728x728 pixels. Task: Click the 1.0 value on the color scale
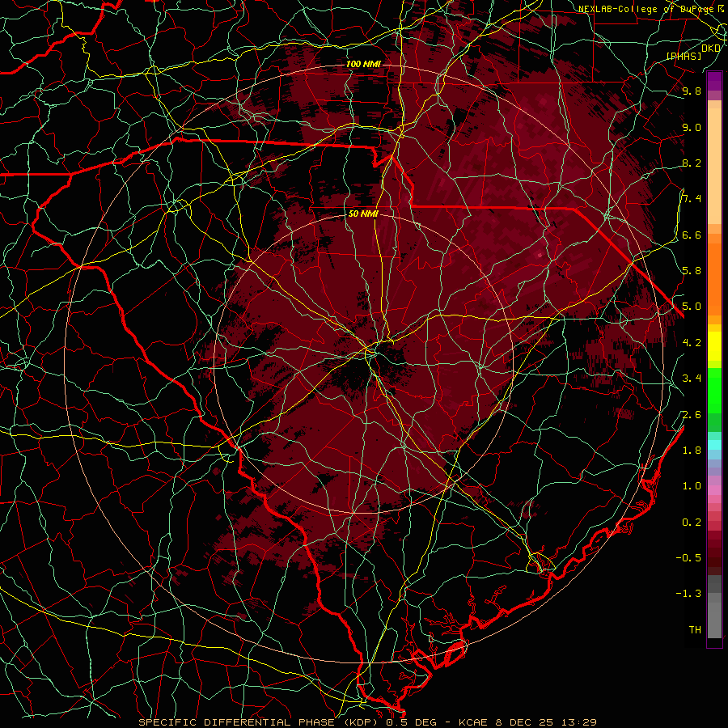(x=692, y=486)
